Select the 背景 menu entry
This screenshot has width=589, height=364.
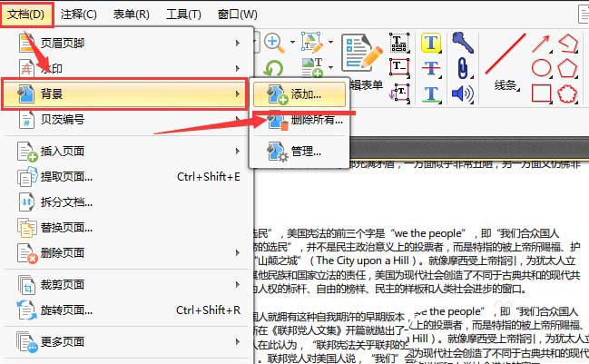[x=124, y=93]
